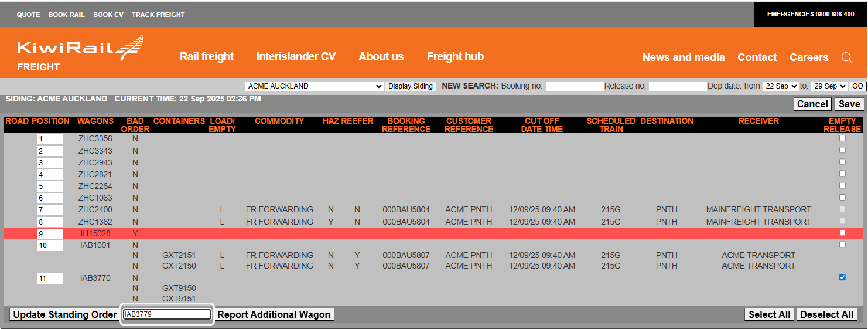The height and width of the screenshot is (329, 868).
Task: Click the Booking no search field
Action: (574, 87)
